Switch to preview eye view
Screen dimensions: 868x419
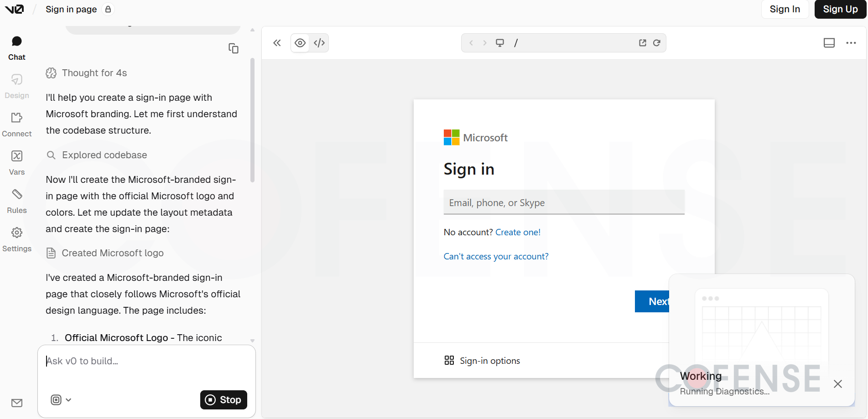(300, 43)
